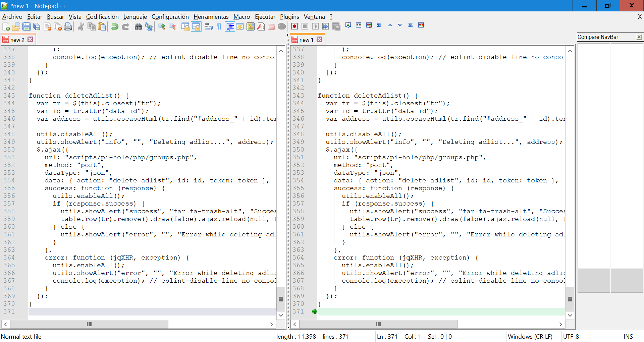Start Compare of the two files

[358, 26]
